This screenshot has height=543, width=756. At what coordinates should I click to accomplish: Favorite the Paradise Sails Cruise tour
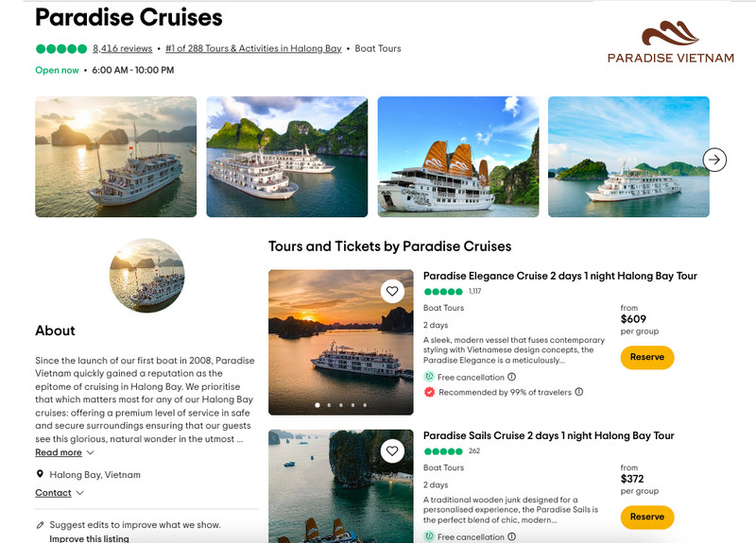click(392, 451)
